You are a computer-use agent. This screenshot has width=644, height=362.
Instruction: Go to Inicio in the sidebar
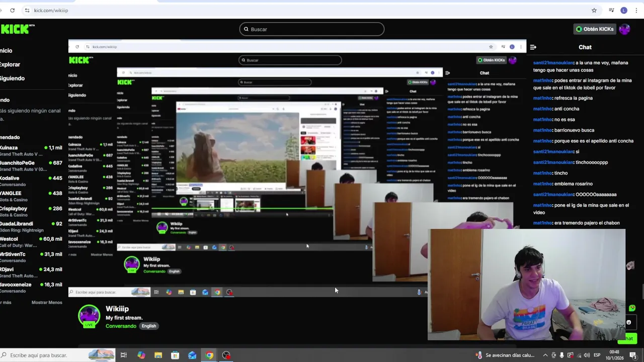click(x=6, y=50)
